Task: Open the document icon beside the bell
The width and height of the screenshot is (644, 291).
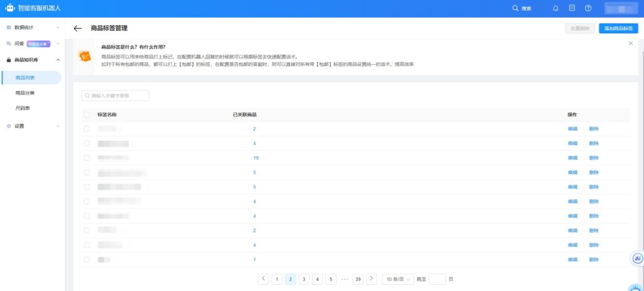Action: pyautogui.click(x=572, y=8)
